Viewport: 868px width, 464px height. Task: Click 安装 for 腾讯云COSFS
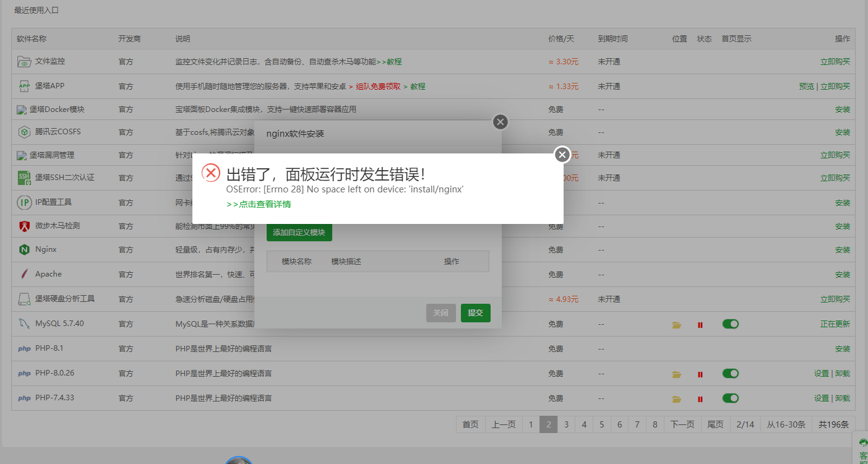pyautogui.click(x=843, y=132)
